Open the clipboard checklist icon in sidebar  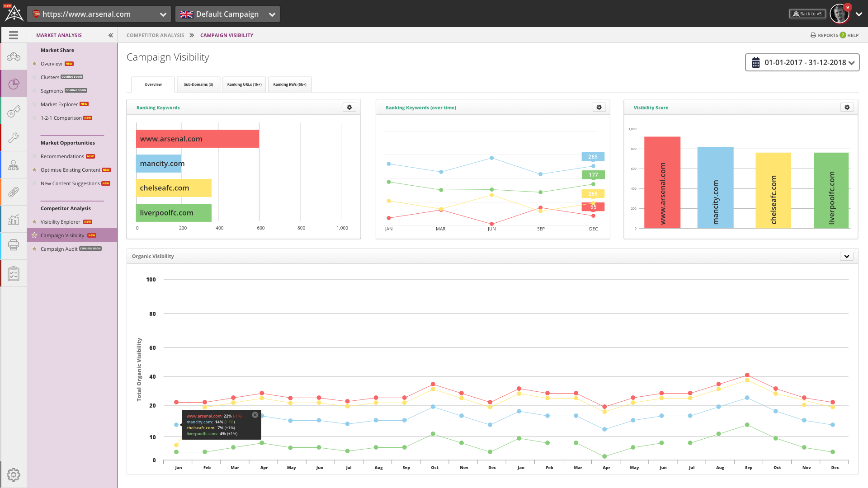click(x=14, y=273)
